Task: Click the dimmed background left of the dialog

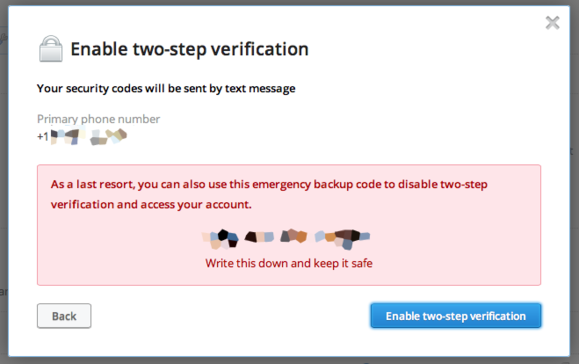Action: (x=3, y=185)
